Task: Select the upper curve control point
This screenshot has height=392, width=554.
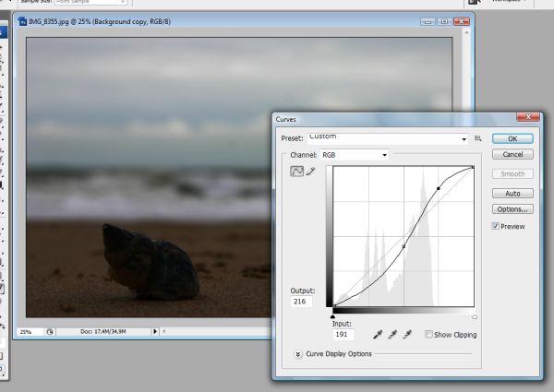Action: [439, 188]
